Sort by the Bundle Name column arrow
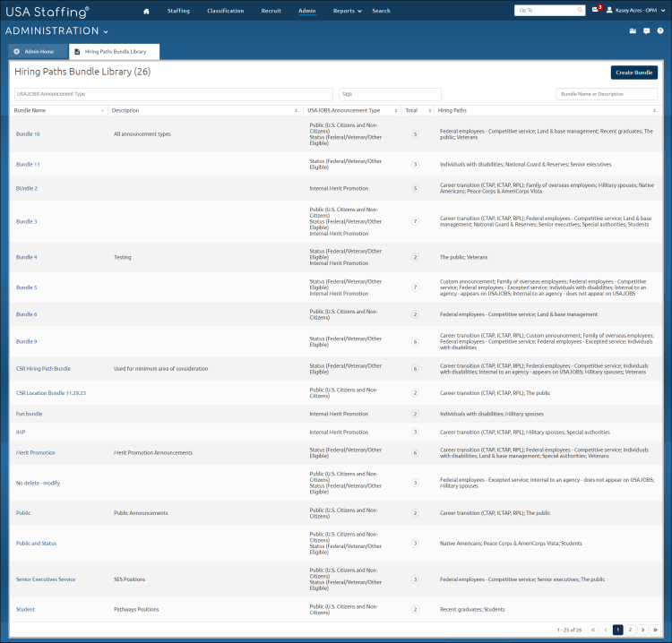Viewport: 672px width, 643px height. pos(102,110)
